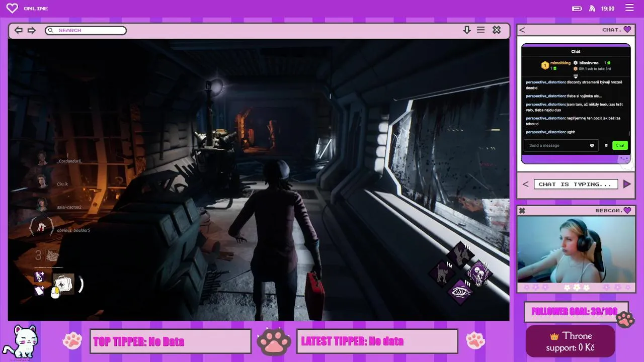Click the eye perk icon
The width and height of the screenshot is (644, 362).
(460, 292)
